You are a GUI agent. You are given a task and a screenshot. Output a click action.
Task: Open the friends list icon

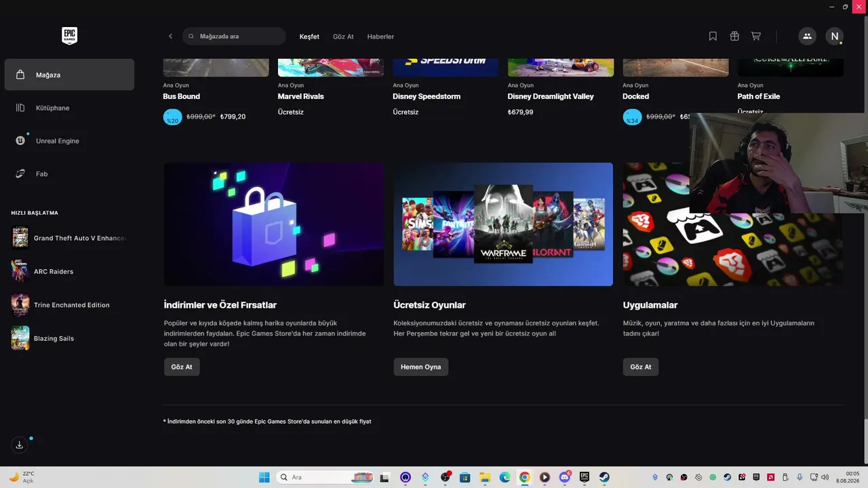807,37
